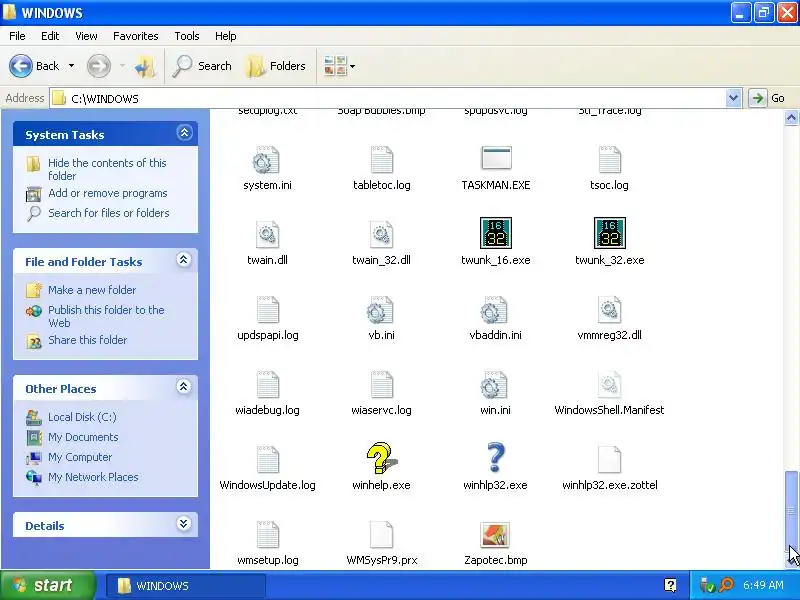Open the system.ini file icon
800x600 pixels.
[266, 160]
